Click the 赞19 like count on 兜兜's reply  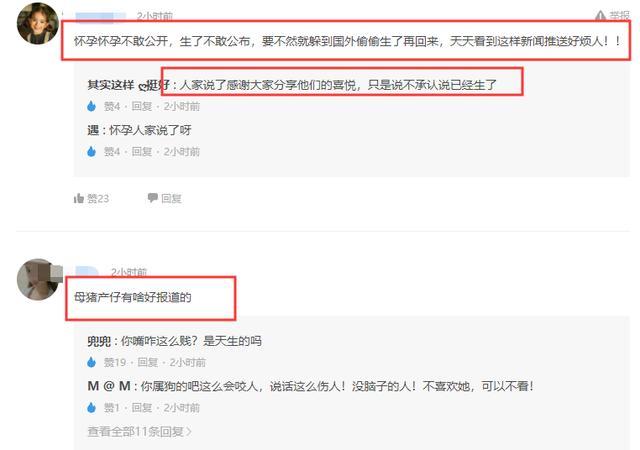[x=115, y=362]
